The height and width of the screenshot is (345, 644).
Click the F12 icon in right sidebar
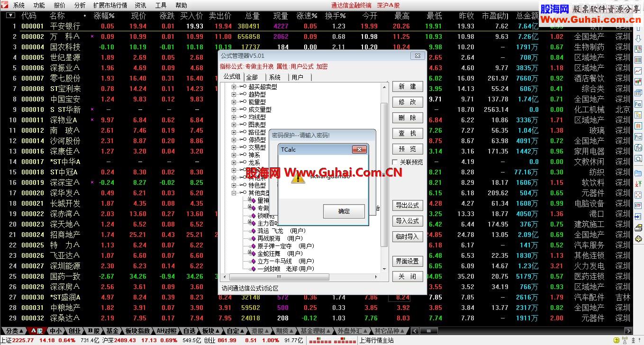tap(638, 136)
